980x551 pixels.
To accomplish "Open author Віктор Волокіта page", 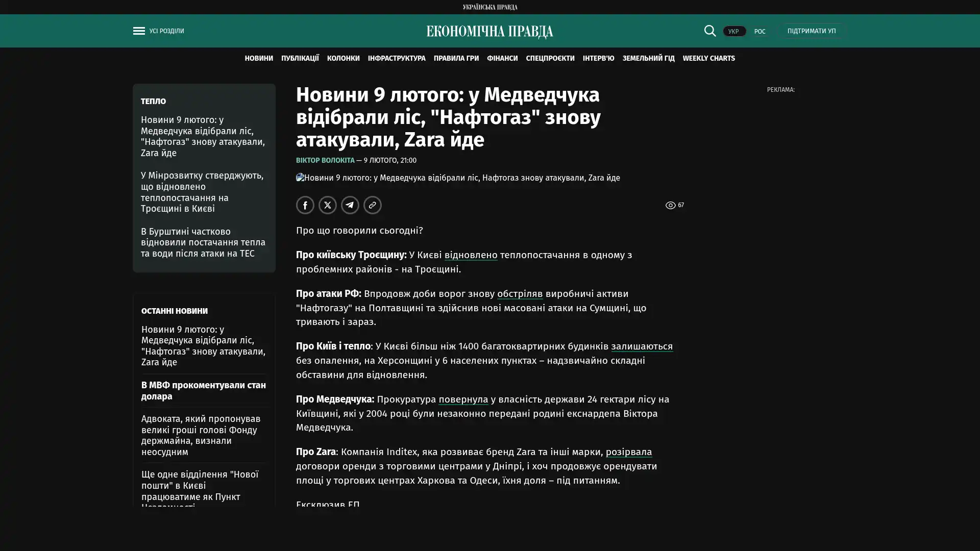I will pyautogui.click(x=325, y=160).
